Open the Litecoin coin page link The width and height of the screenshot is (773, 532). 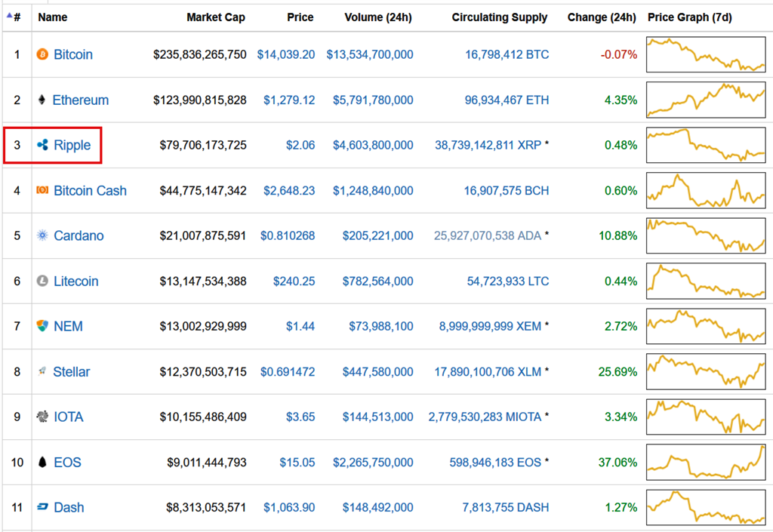click(x=76, y=281)
